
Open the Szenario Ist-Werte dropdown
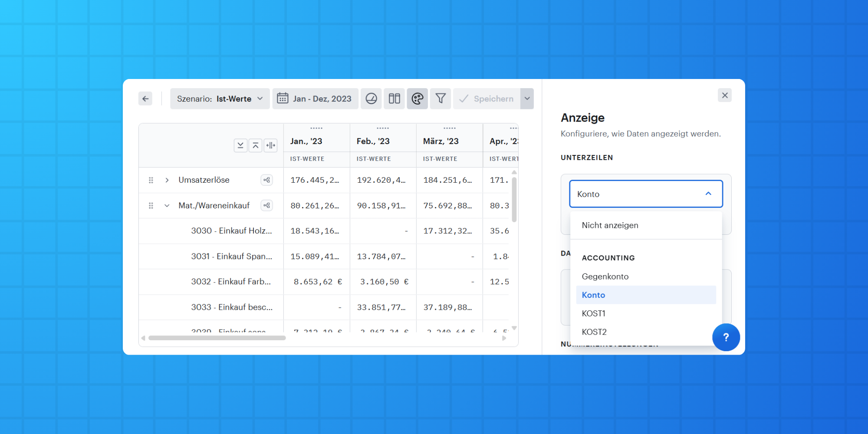220,99
